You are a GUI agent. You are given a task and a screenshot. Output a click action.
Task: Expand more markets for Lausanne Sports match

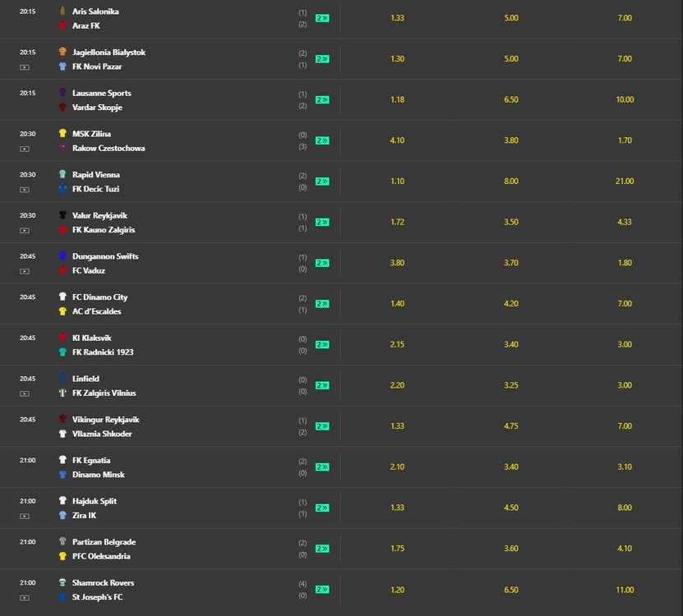(x=322, y=99)
